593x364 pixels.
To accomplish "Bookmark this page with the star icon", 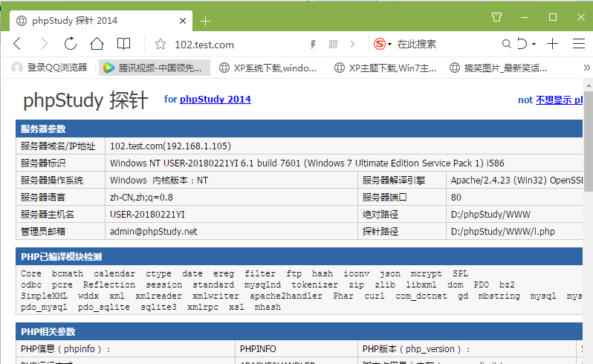I will click(x=161, y=45).
